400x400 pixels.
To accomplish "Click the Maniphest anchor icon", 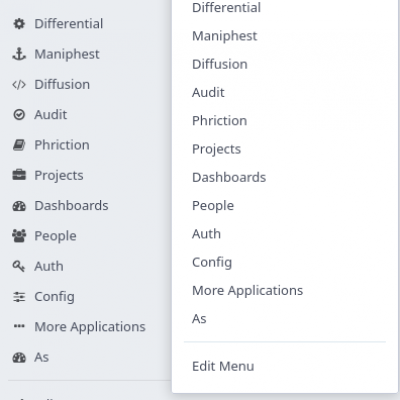I will (x=19, y=54).
